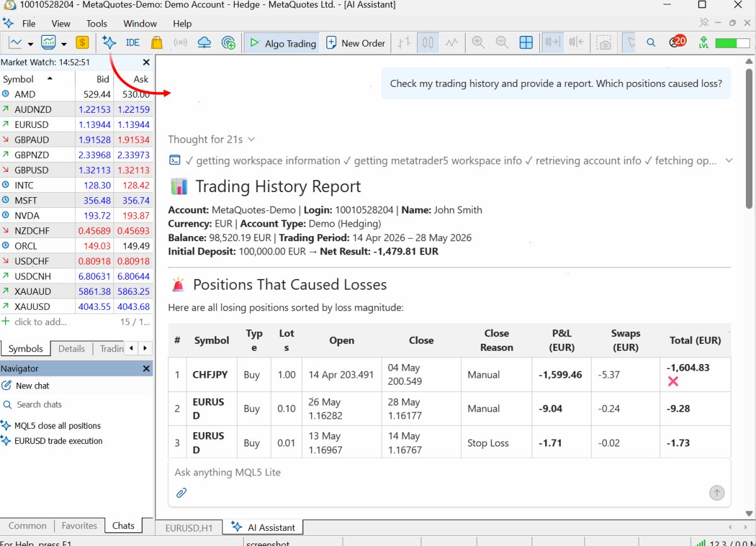Open the chart templates dropdown arrow
This screenshot has height=546, width=756.
[64, 43]
